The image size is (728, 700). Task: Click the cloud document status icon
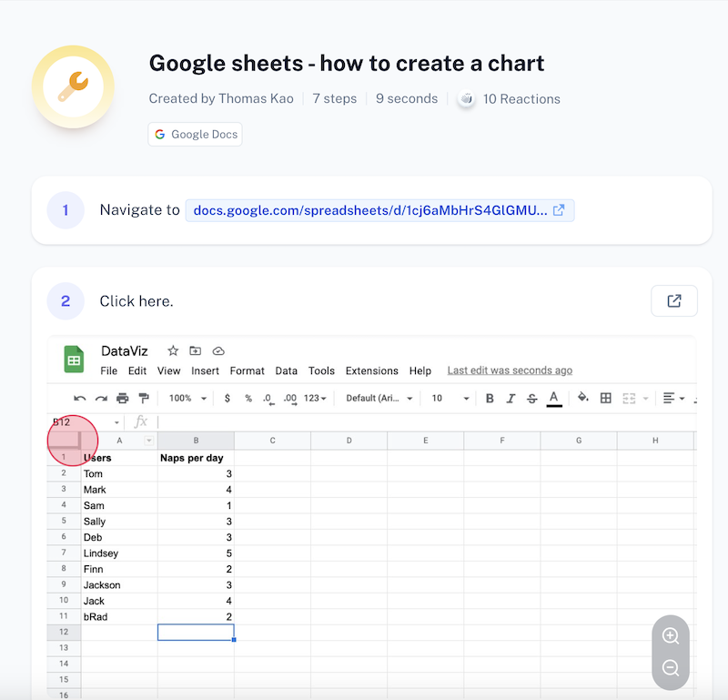(x=218, y=351)
